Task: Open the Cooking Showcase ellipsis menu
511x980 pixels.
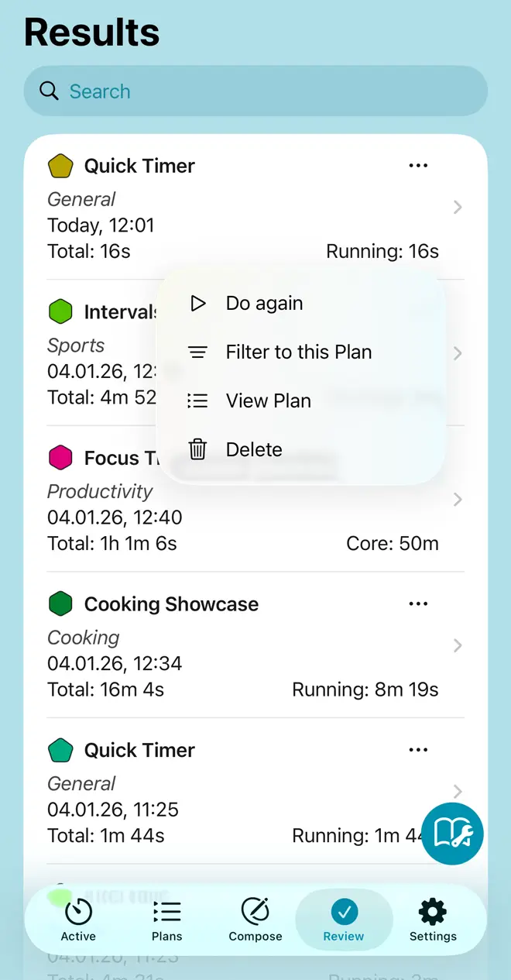Action: point(418,603)
